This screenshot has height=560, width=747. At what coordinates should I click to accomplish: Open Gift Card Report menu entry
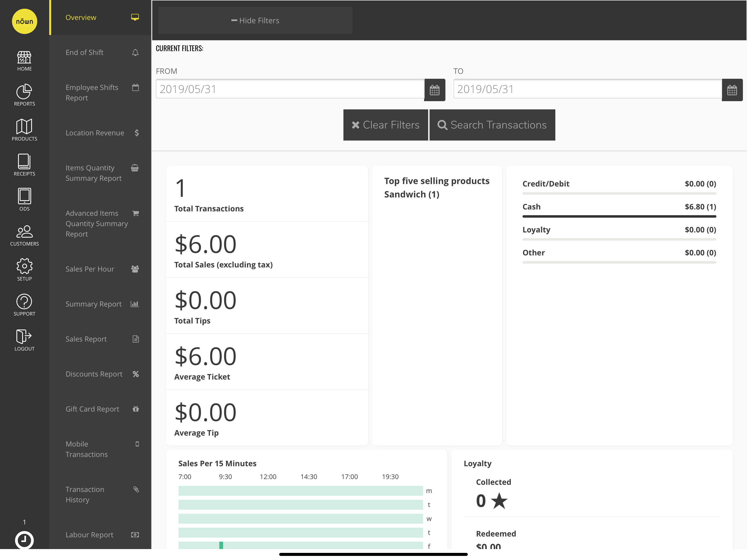pos(100,409)
